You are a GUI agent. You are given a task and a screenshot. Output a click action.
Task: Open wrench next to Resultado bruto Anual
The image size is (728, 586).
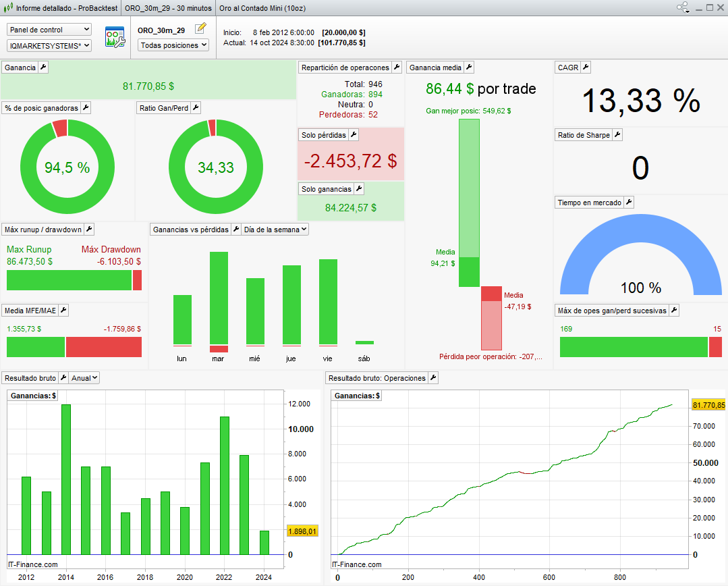click(x=63, y=378)
